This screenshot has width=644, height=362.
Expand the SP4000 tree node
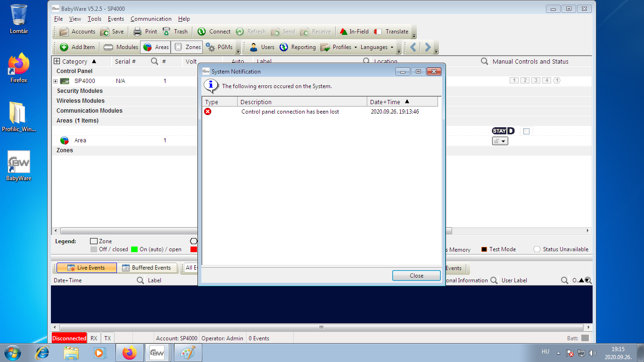pyautogui.click(x=55, y=81)
